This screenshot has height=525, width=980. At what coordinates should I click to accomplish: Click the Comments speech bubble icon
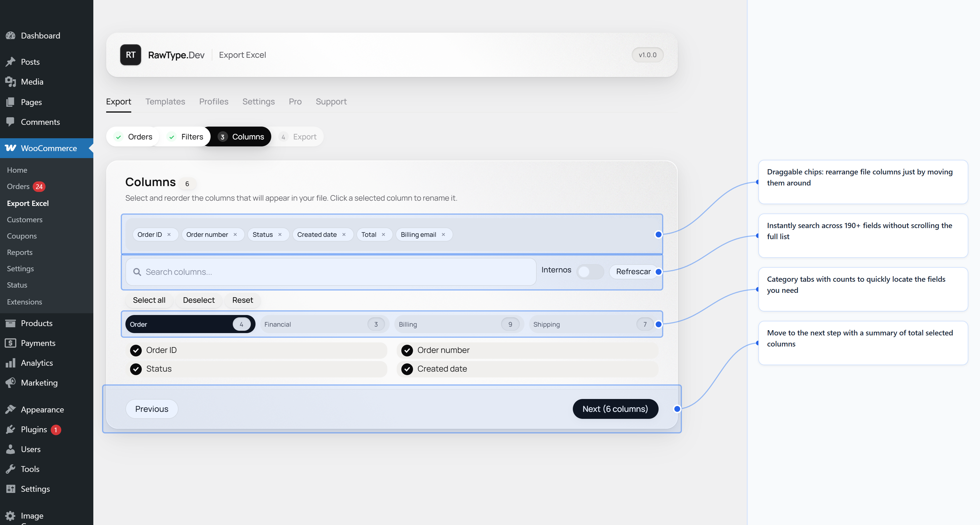(11, 122)
